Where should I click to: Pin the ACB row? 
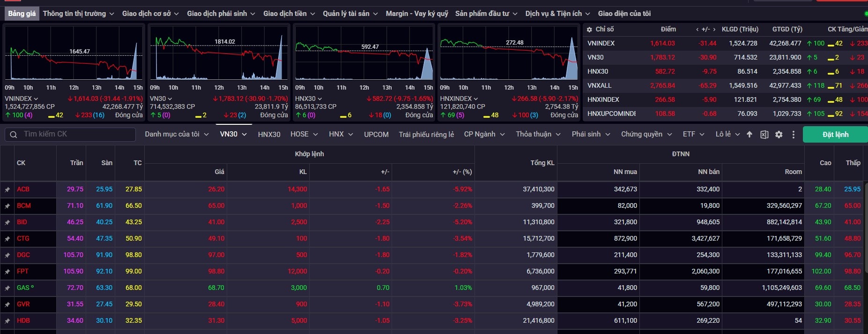pos(7,190)
